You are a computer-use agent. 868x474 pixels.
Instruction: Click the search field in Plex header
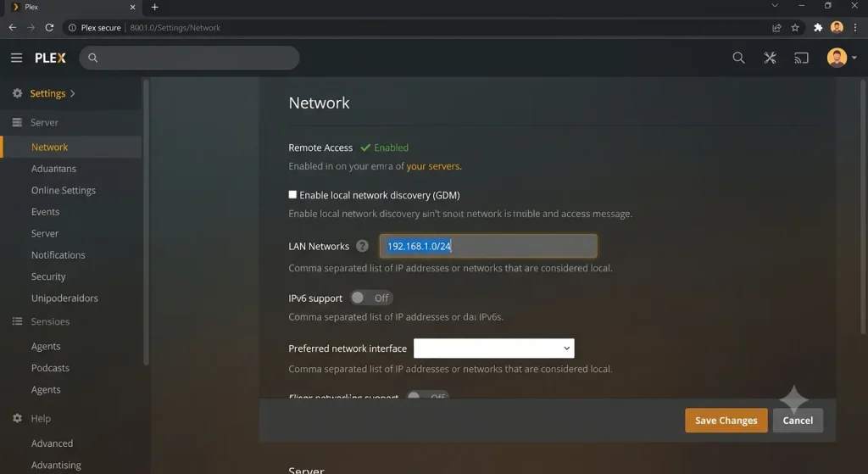[x=189, y=58]
